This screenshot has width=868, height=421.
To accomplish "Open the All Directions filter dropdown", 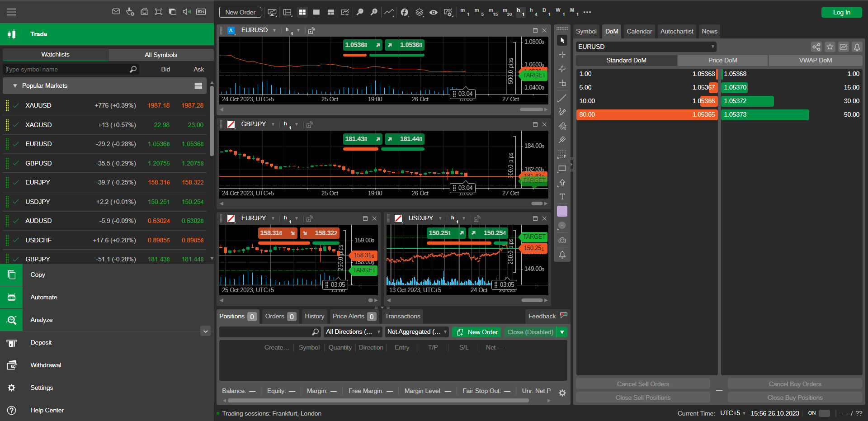I will point(353,332).
